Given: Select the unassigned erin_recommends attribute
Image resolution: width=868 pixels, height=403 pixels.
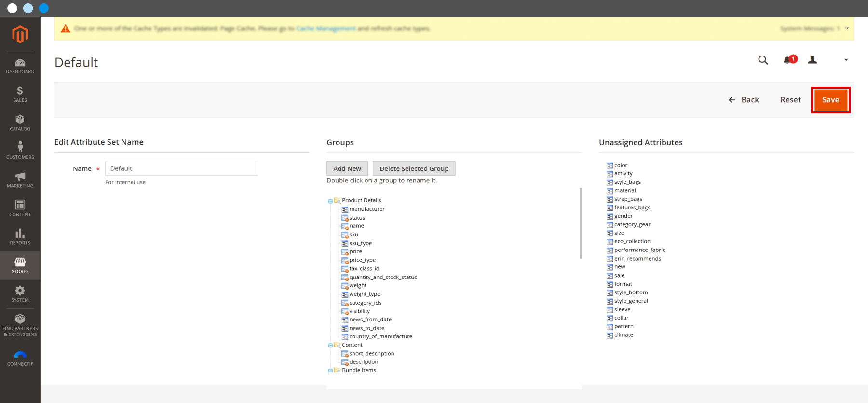Looking at the screenshot, I should pos(637,259).
